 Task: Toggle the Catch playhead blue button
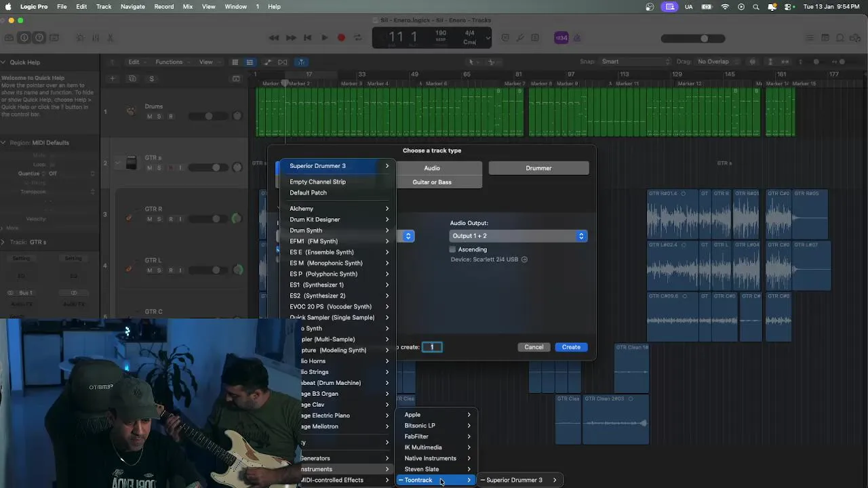tap(301, 62)
